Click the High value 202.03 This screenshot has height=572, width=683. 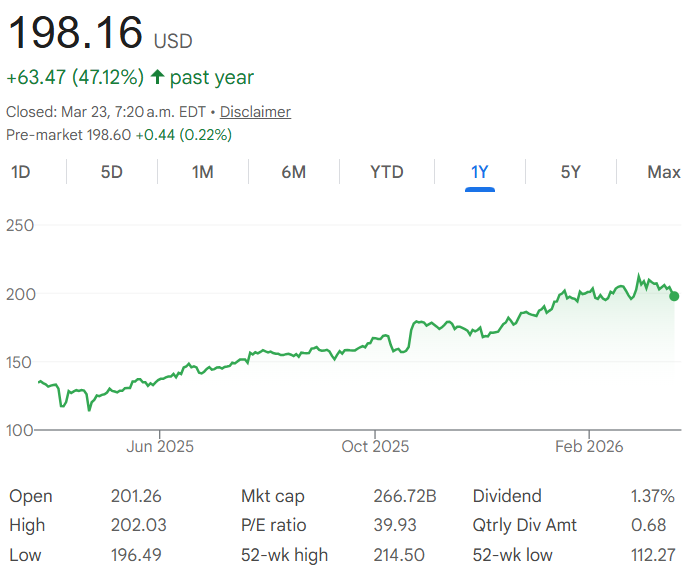(139, 525)
